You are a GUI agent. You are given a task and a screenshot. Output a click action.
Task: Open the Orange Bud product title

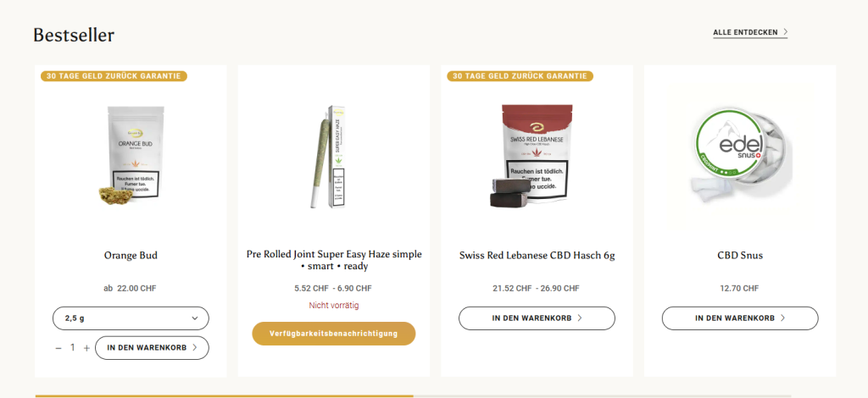[x=131, y=255]
